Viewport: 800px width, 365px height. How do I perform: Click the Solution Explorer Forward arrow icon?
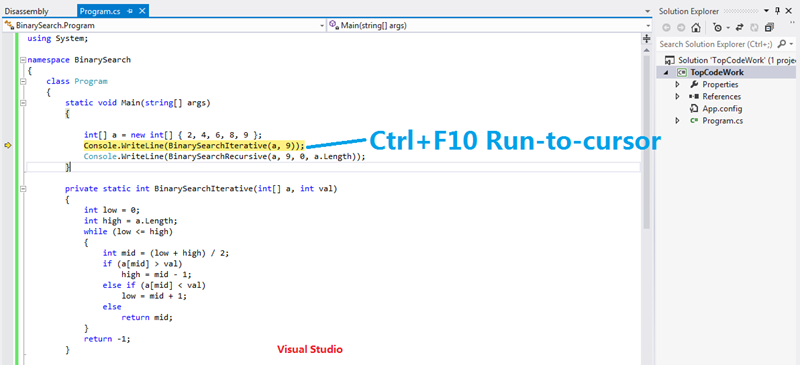click(x=681, y=28)
